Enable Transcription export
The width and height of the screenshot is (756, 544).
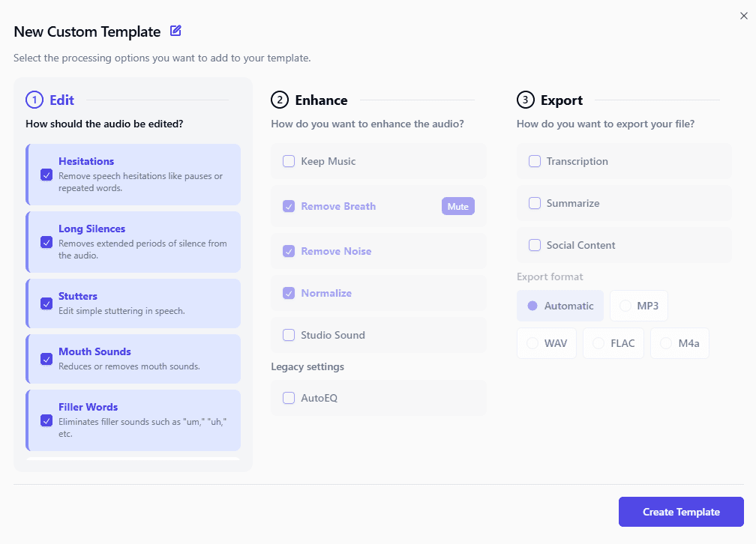pyautogui.click(x=535, y=161)
